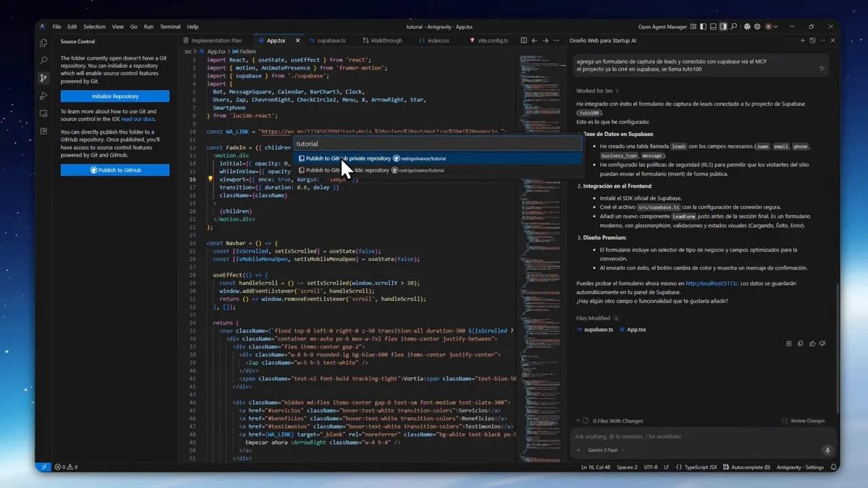The width and height of the screenshot is (868, 488).
Task: Click the Antigravity logo in title bar
Action: pyautogui.click(x=42, y=26)
